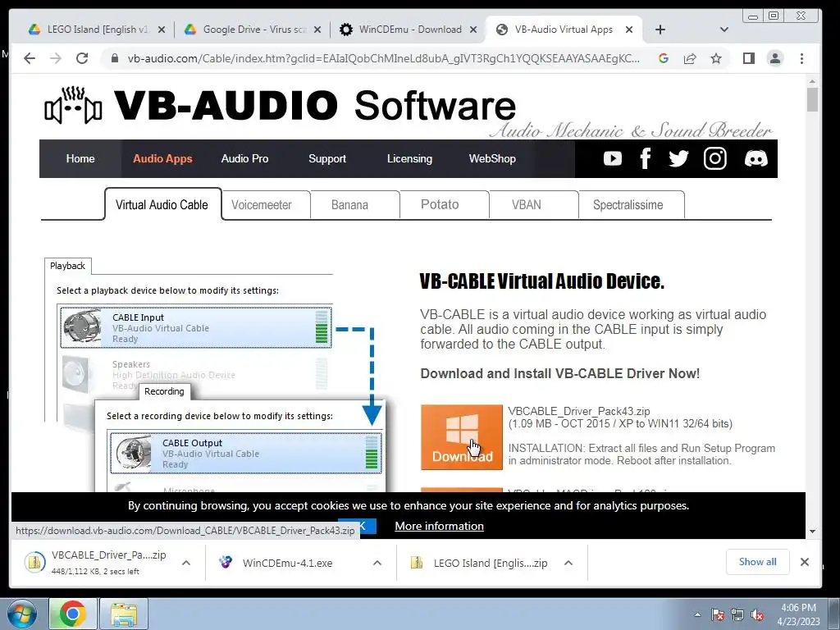Select the Spectralissime tab
Viewport: 840px width, 630px height.
tap(632, 204)
